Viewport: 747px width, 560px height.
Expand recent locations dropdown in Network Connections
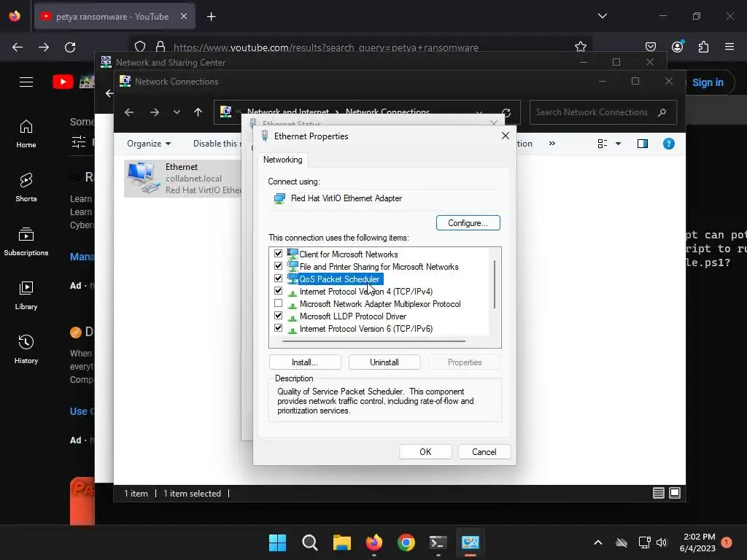tap(177, 112)
